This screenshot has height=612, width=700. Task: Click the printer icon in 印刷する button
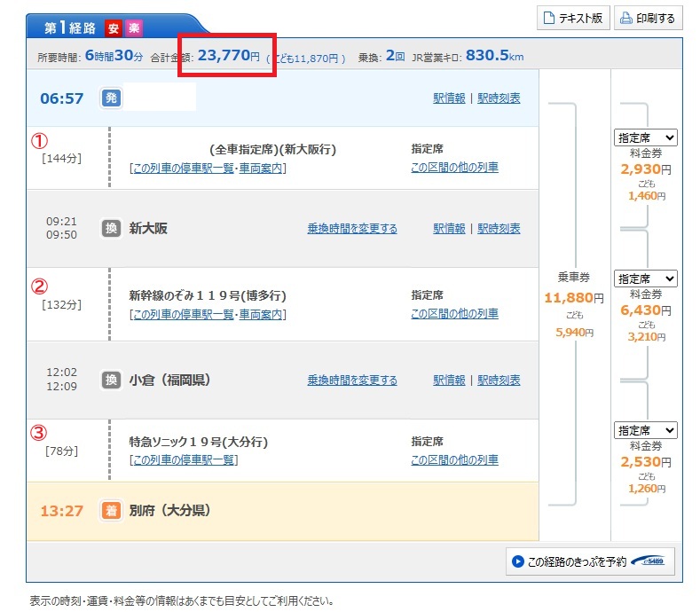pos(626,18)
